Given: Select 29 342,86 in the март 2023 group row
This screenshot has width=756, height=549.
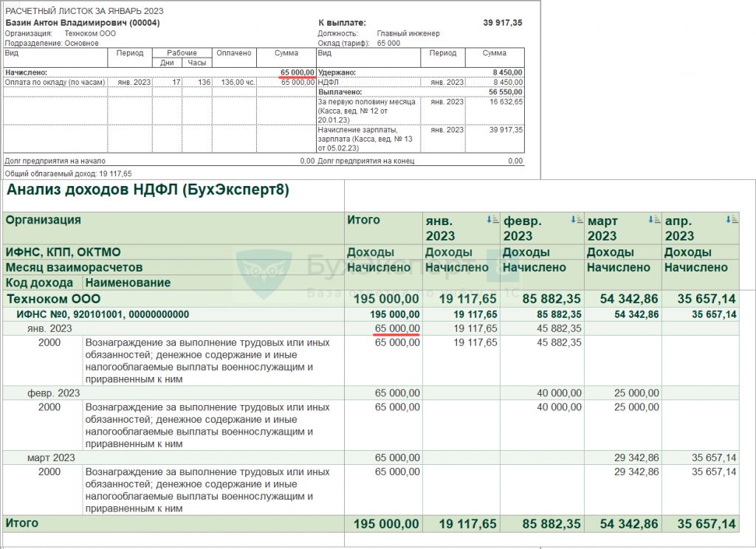Looking at the screenshot, I should click(x=636, y=458).
